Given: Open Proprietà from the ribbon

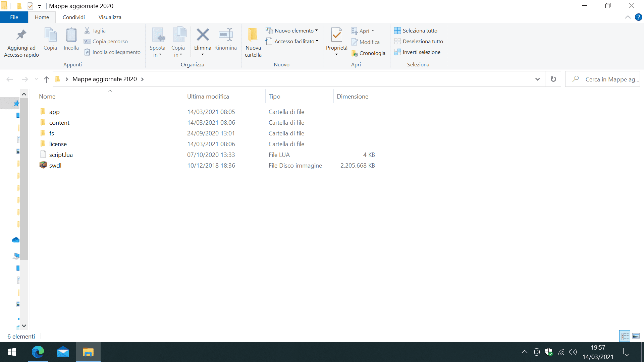Looking at the screenshot, I should (x=336, y=35).
